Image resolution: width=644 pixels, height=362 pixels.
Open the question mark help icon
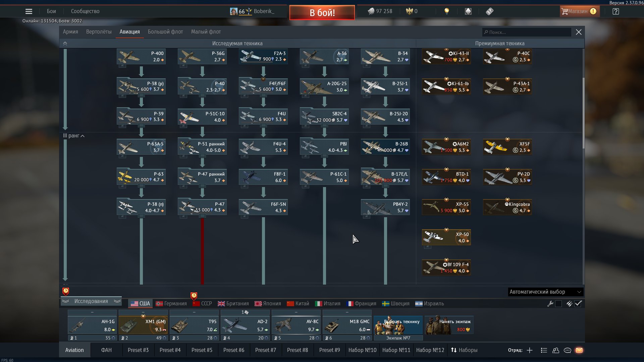(615, 11)
